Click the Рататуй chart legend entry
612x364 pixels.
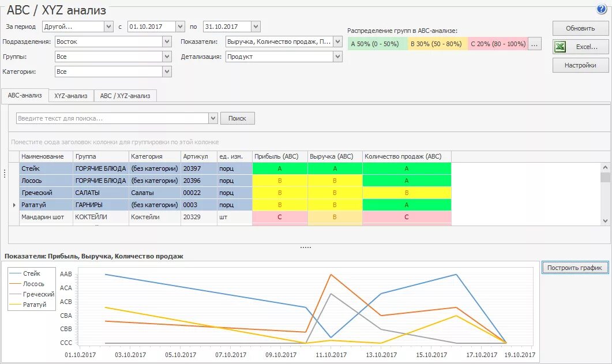28,305
